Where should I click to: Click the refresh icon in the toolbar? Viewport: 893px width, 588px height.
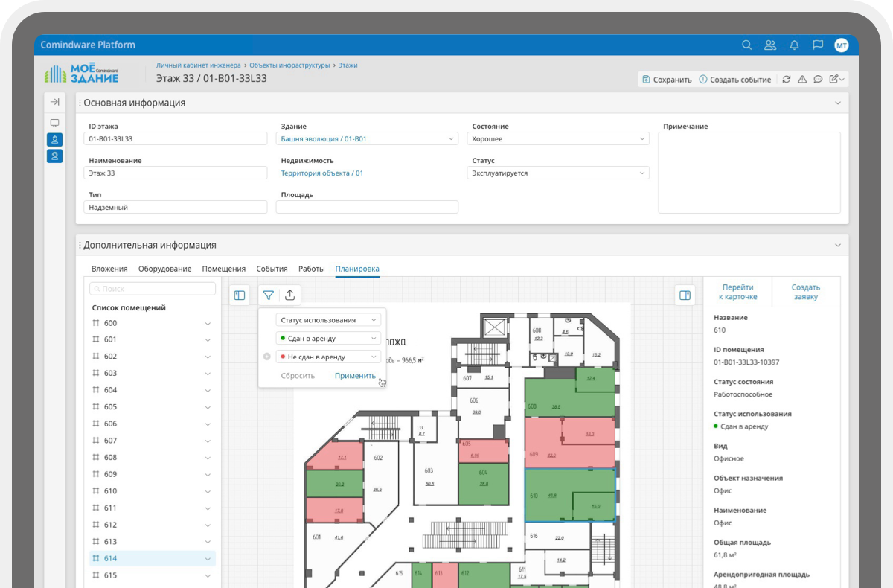pos(786,80)
